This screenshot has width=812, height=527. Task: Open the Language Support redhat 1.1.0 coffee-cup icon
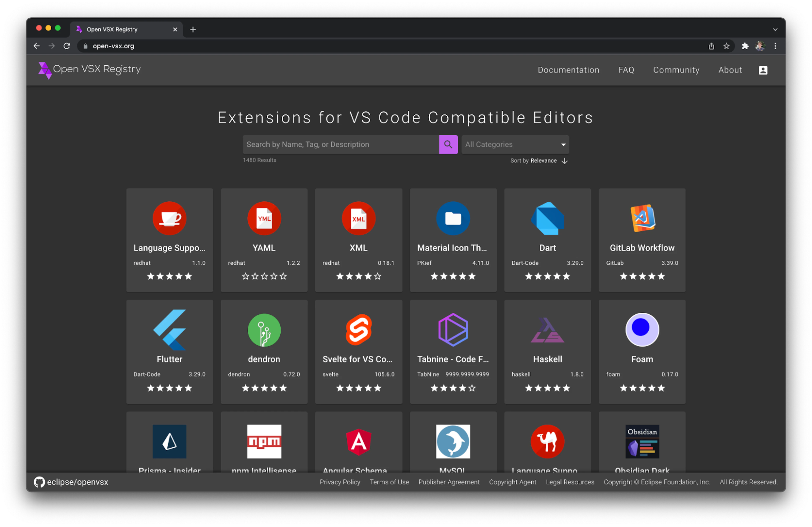point(170,219)
